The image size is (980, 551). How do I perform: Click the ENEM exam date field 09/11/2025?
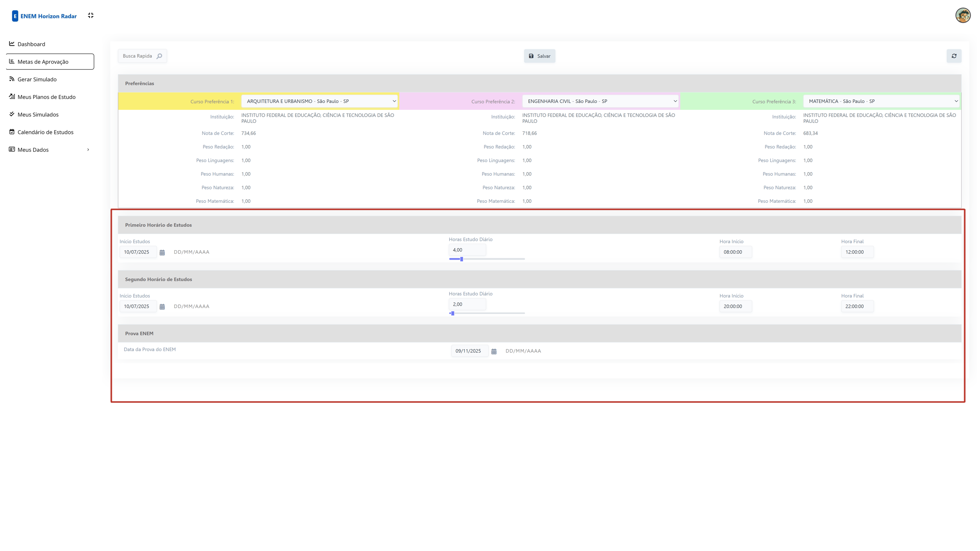click(x=469, y=351)
